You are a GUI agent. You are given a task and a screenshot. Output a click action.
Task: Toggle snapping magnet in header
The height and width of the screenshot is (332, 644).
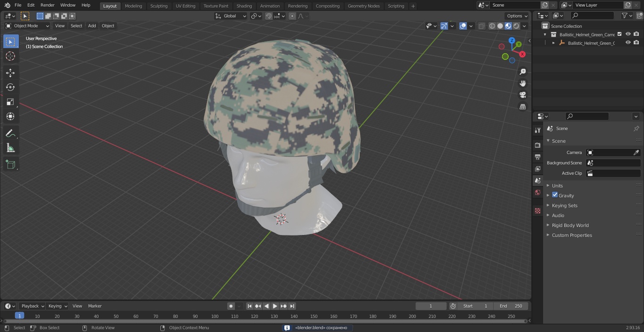269,16
